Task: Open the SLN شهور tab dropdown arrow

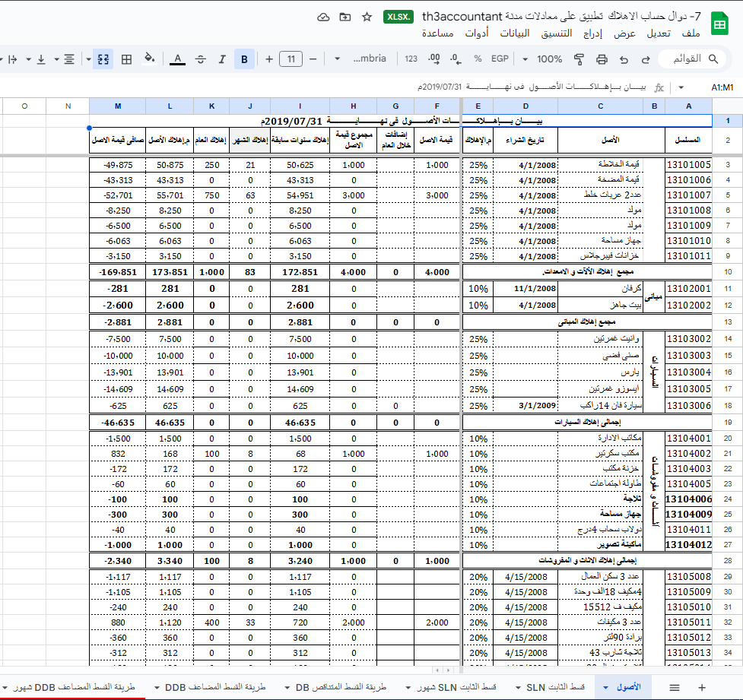Action: click(408, 687)
